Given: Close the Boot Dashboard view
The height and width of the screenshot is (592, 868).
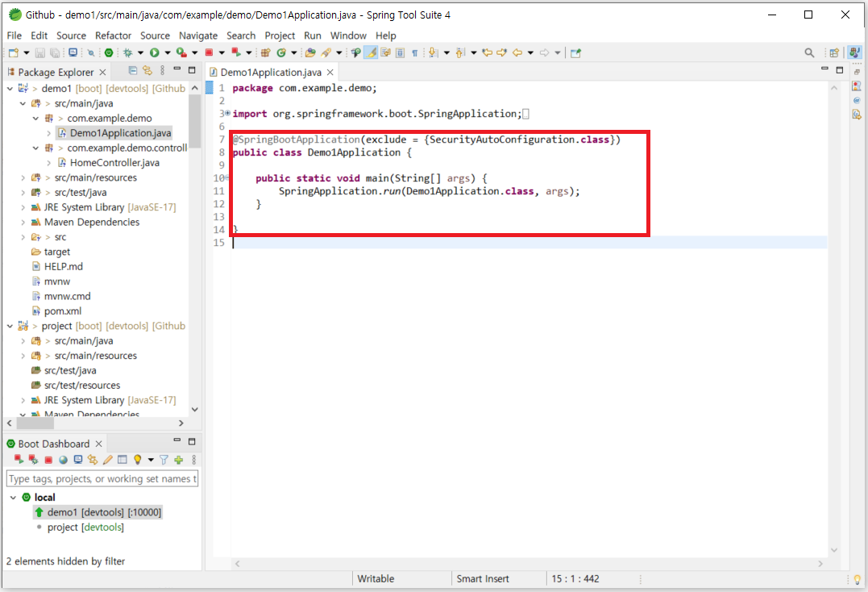Looking at the screenshot, I should [98, 444].
